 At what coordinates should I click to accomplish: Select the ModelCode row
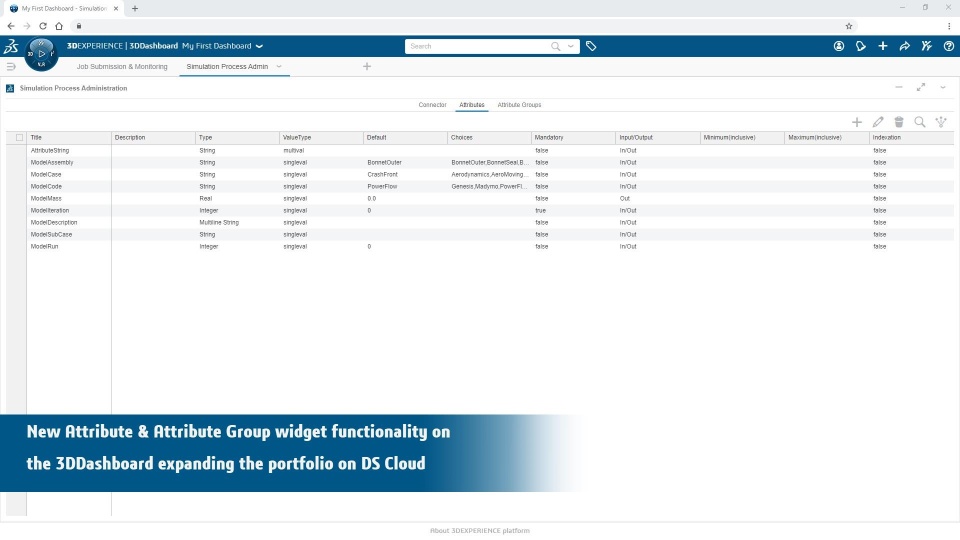click(480, 186)
